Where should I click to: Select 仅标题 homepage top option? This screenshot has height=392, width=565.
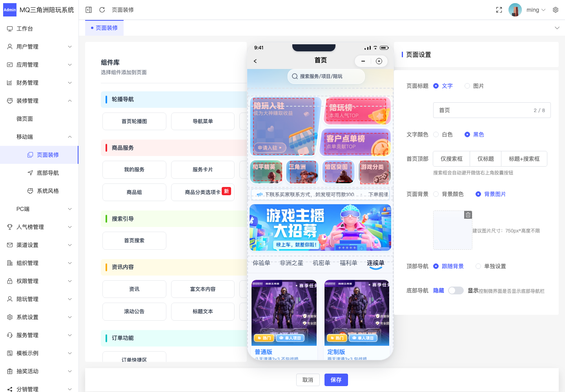[486, 159]
